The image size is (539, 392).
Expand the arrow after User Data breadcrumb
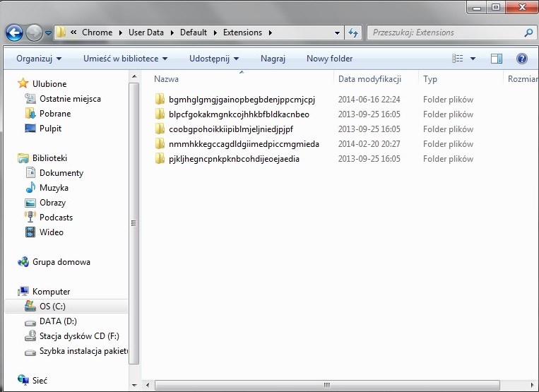[172, 32]
